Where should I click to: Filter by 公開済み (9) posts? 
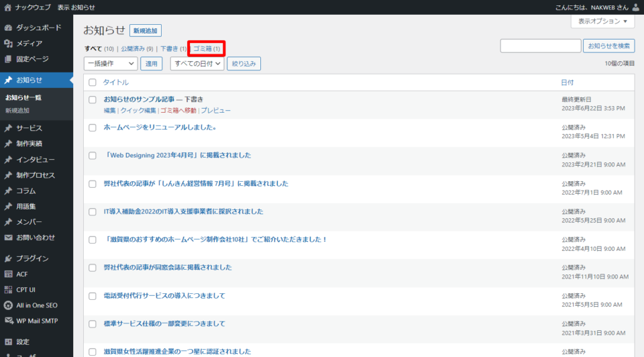[137, 48]
